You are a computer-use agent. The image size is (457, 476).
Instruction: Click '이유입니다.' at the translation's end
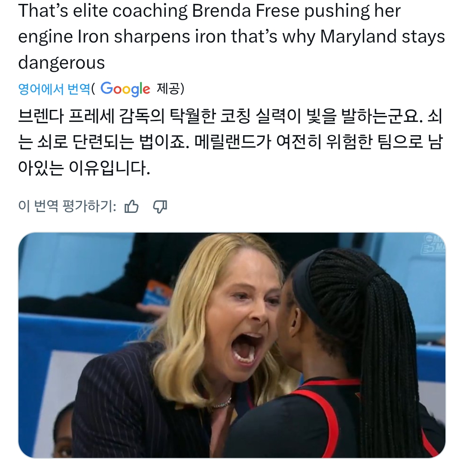click(110, 168)
